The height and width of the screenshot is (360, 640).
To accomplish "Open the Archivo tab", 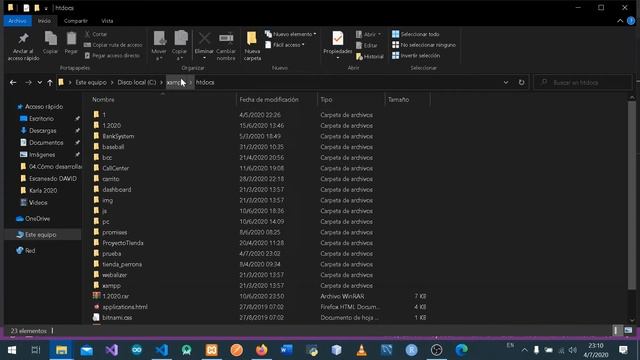I will (18, 21).
